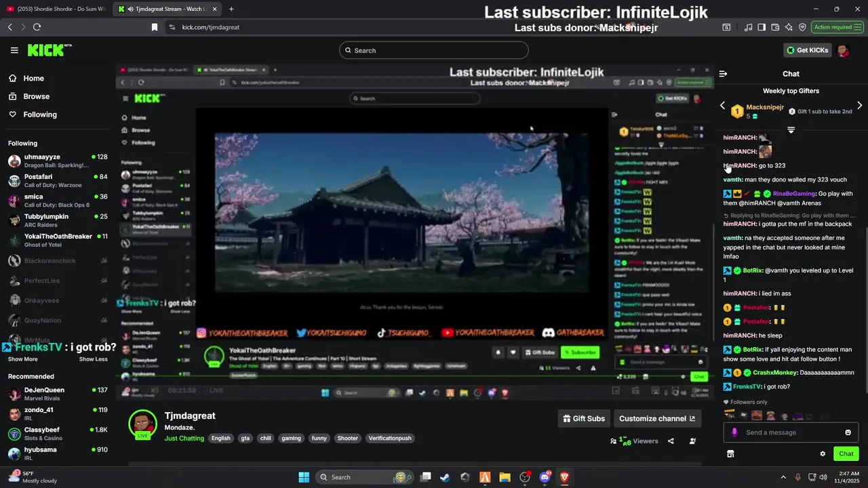Click the English tag

221,439
